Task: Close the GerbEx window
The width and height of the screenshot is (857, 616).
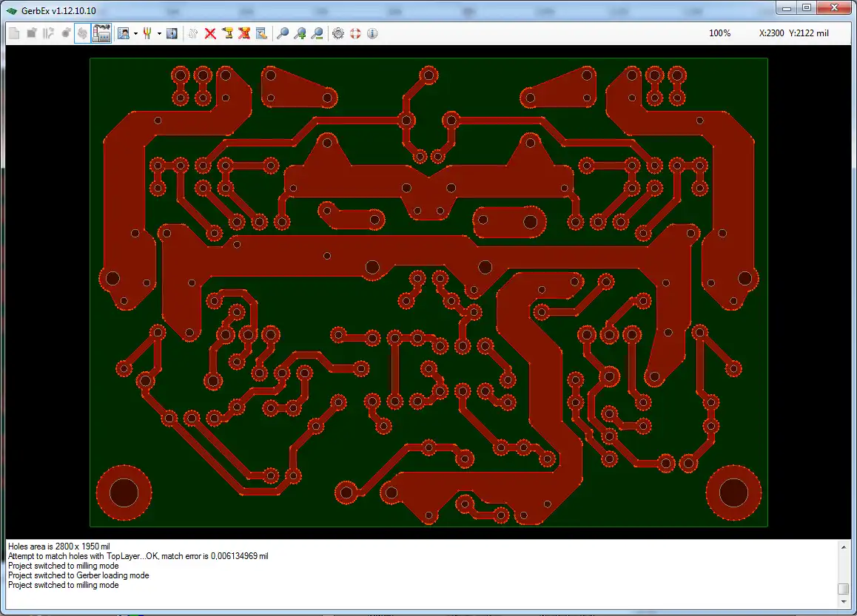Action: 834,7
